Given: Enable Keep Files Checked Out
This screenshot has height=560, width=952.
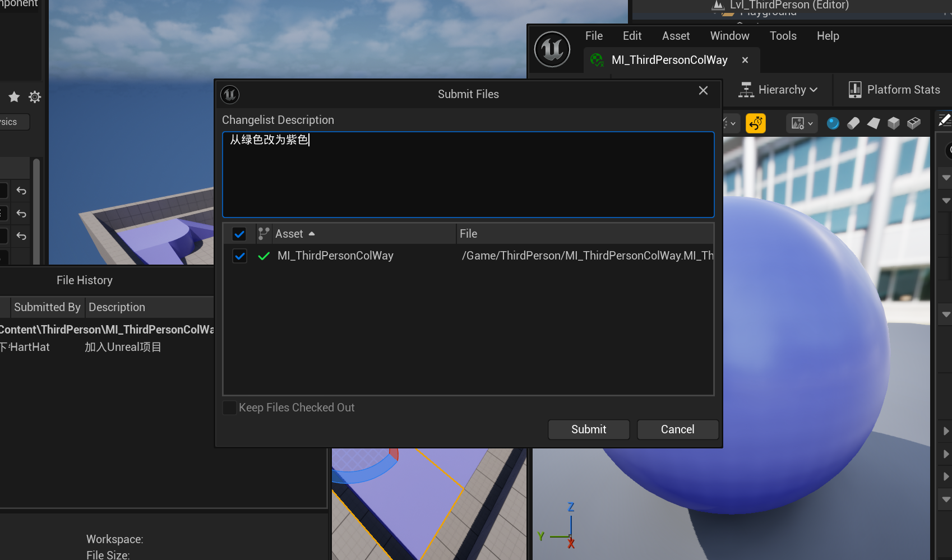Looking at the screenshot, I should click(229, 408).
